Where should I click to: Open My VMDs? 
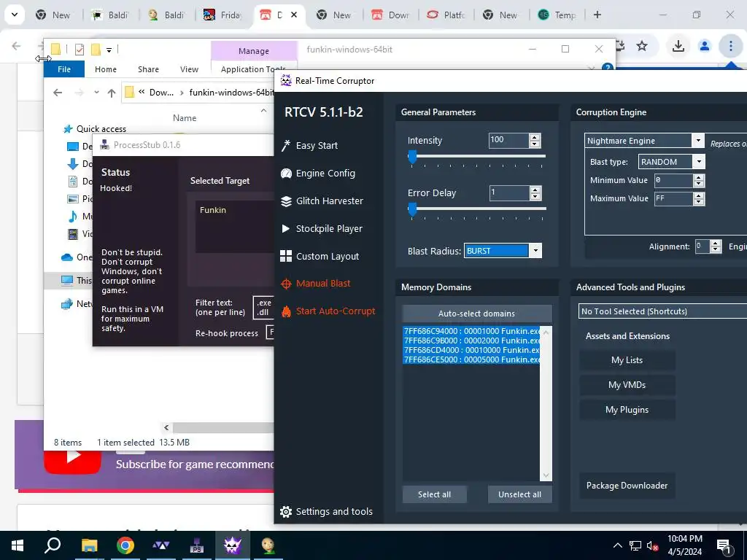click(x=627, y=385)
